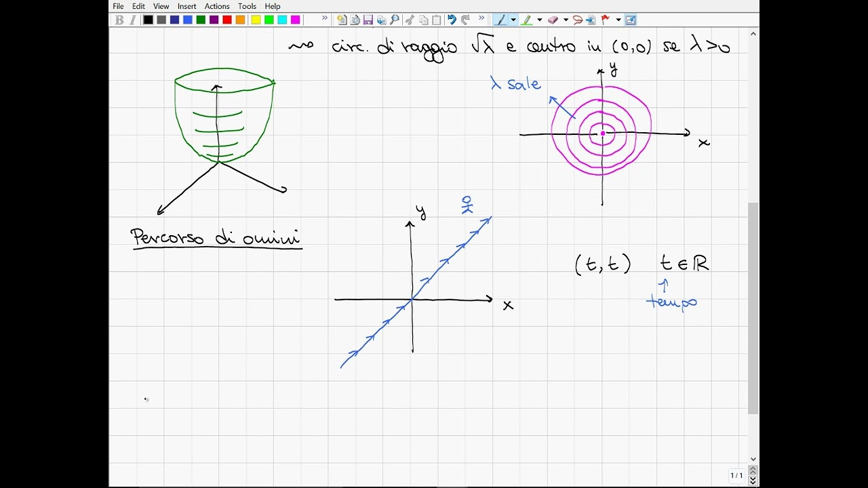868x488 pixels.
Task: Open the Insert menu
Action: pos(186,6)
